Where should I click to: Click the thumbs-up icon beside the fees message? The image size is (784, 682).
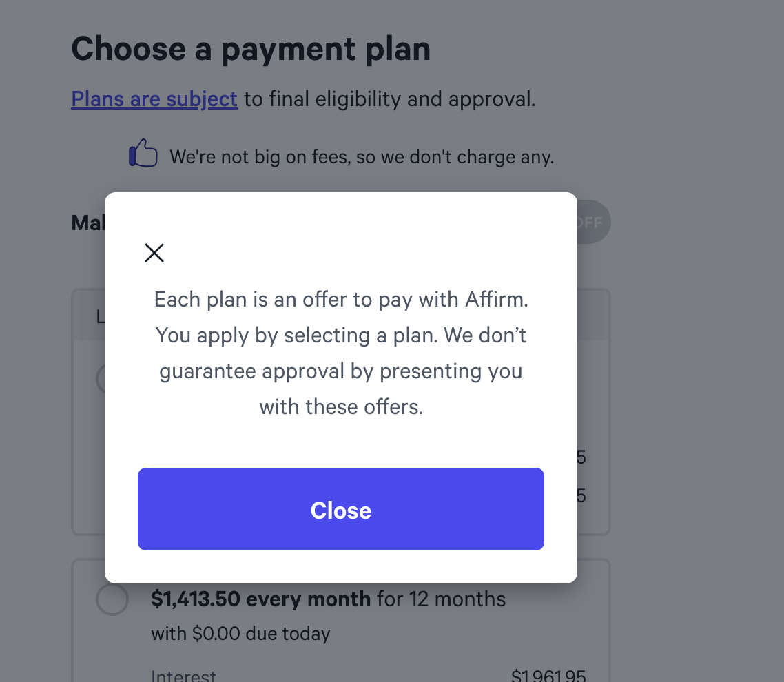click(x=143, y=153)
